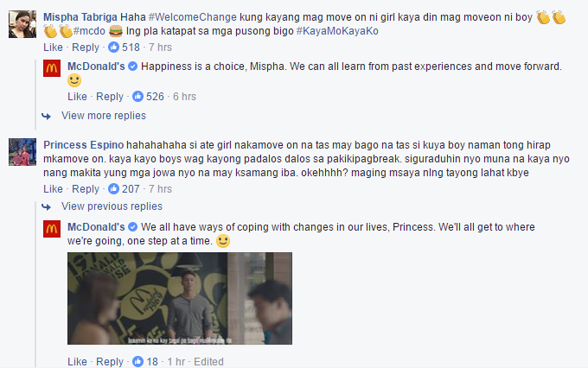Click the arrow icon beside View previous replies

coord(46,206)
